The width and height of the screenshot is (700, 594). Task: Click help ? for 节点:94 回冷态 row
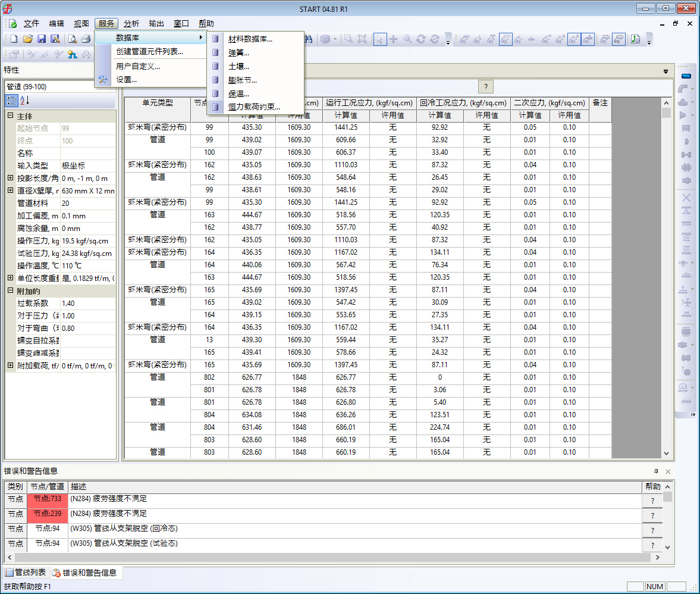pyautogui.click(x=652, y=530)
